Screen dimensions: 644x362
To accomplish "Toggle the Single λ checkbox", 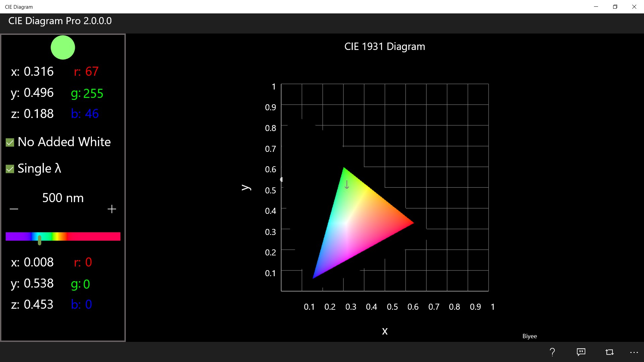I will [x=10, y=169].
